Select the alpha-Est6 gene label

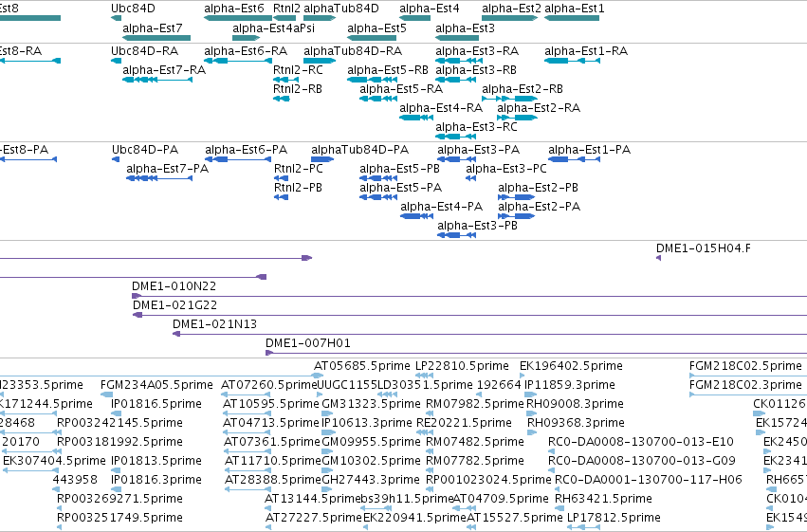(x=233, y=9)
